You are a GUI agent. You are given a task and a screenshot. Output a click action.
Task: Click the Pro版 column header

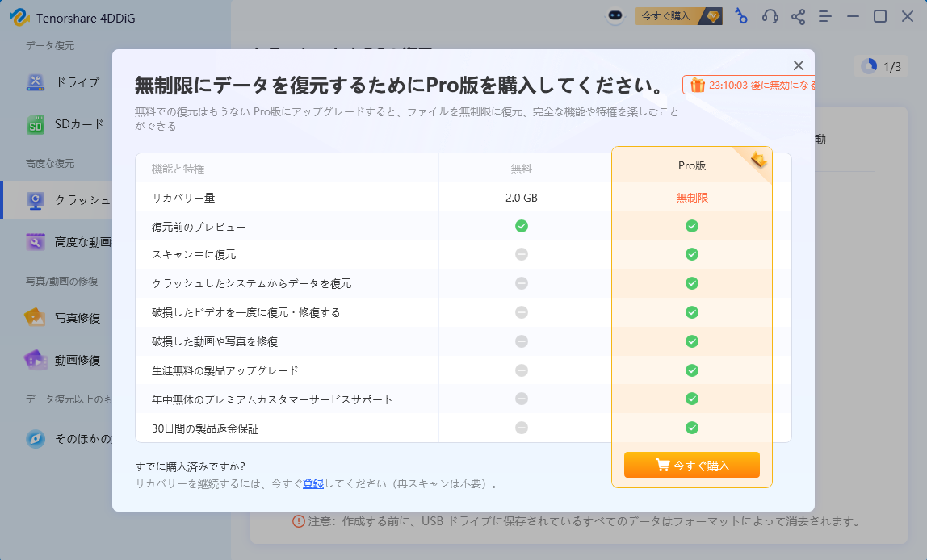(x=692, y=165)
